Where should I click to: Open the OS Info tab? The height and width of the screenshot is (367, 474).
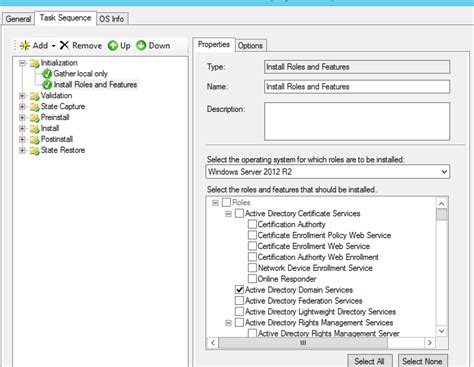(x=112, y=19)
